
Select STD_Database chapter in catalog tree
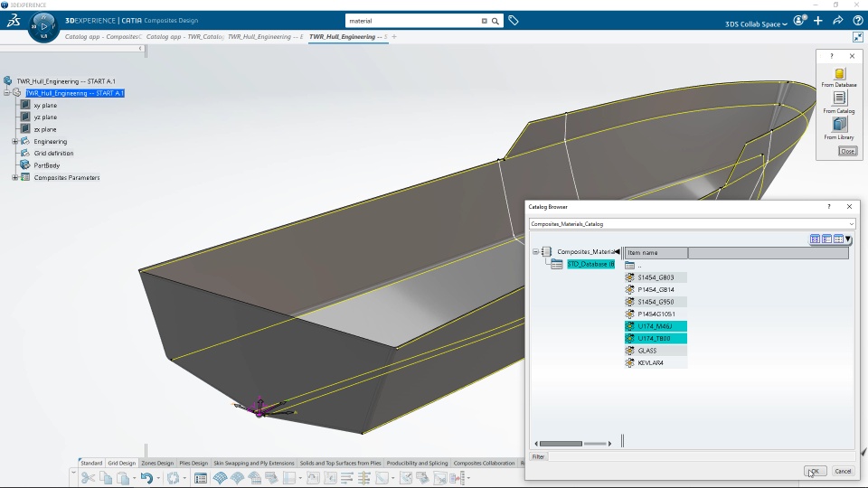[590, 265]
